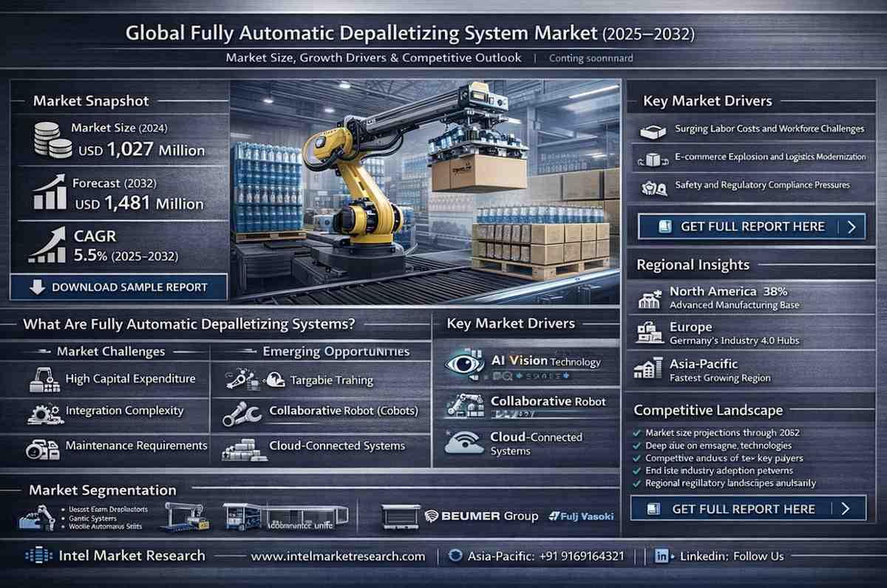Viewport: 887px width, 588px height.
Task: Click the bar chart Forecast icon
Action: click(49, 193)
